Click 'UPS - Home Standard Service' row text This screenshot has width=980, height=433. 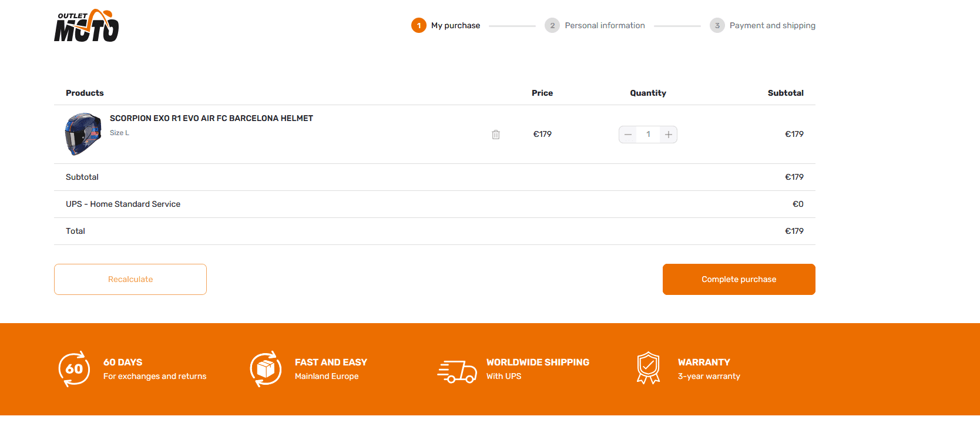tap(123, 204)
